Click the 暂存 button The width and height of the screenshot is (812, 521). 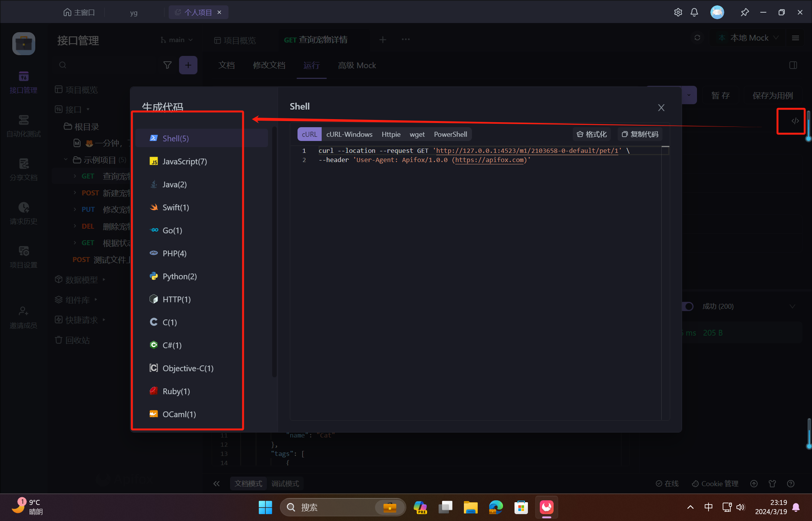pos(720,95)
